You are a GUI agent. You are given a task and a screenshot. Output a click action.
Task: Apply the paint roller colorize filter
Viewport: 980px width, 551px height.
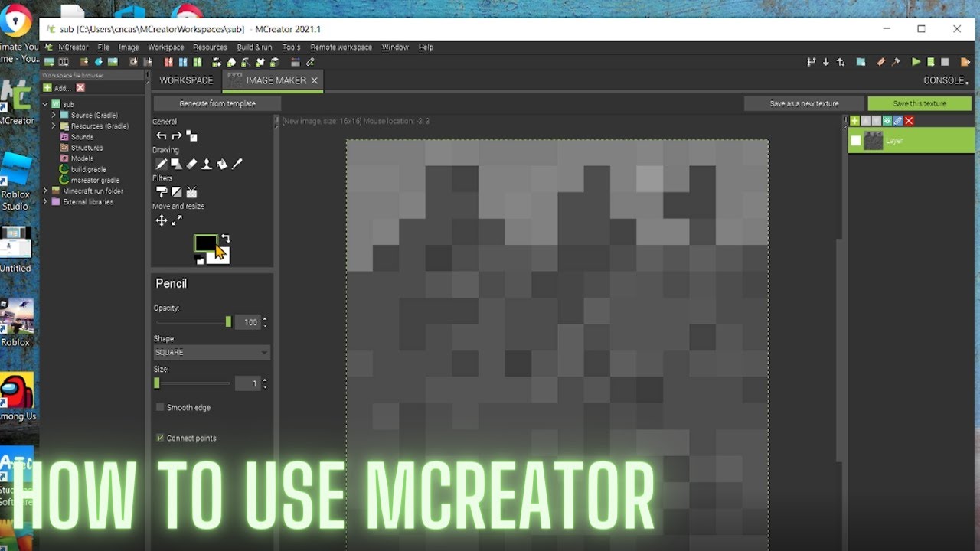pos(162,192)
